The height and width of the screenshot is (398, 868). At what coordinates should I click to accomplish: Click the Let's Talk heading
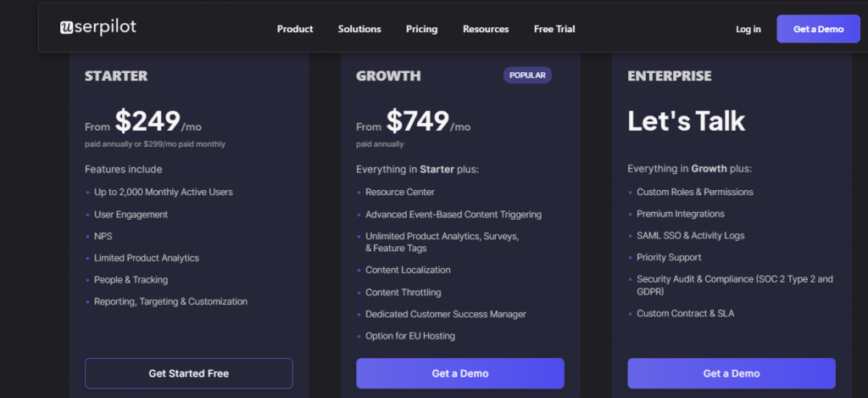tap(686, 121)
